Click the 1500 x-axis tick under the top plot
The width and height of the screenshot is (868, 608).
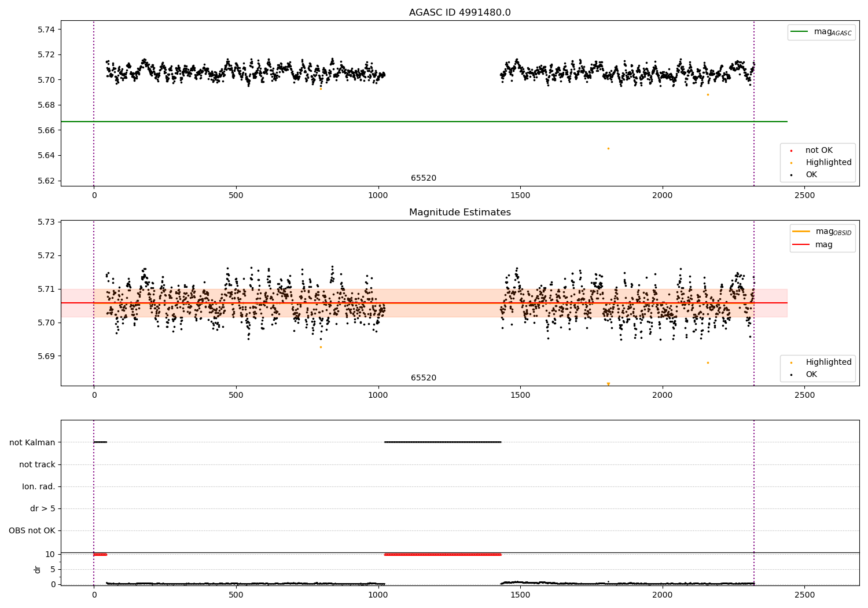(x=520, y=196)
